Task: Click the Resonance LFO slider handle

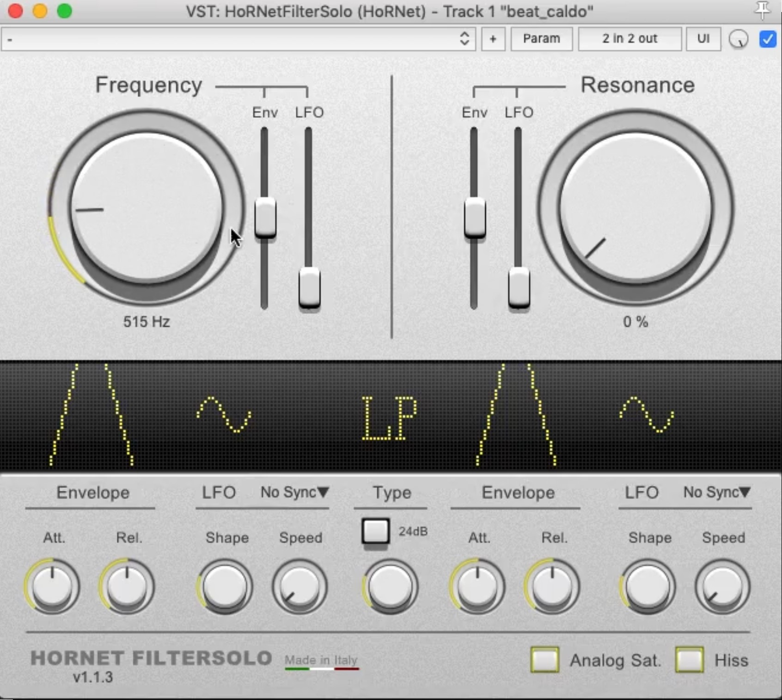Action: coord(519,287)
